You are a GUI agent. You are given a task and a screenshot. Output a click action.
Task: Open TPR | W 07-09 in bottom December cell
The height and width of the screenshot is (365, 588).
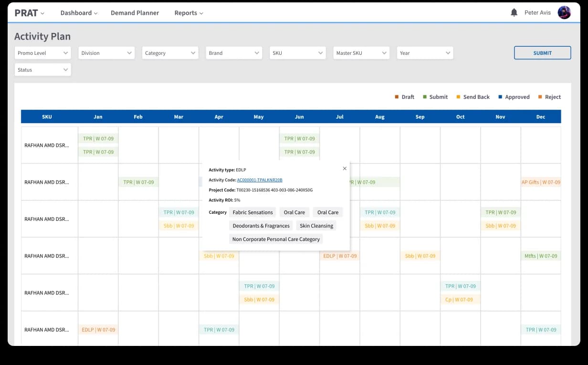[541, 330]
